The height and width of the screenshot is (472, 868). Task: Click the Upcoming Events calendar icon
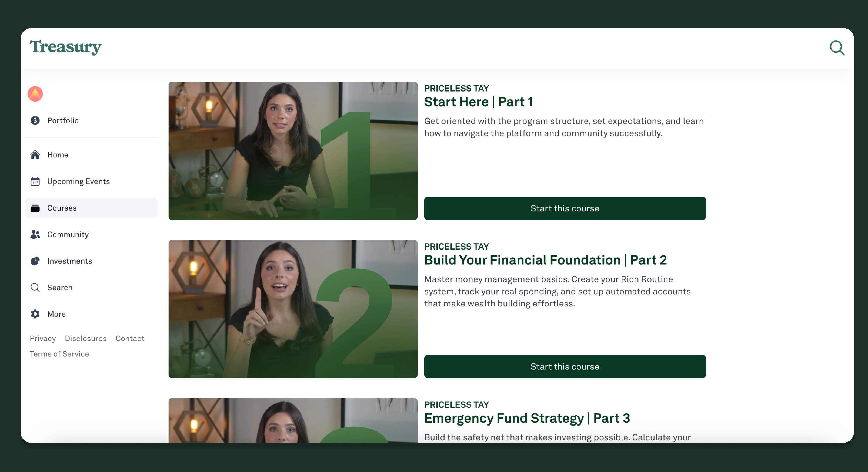(x=35, y=181)
